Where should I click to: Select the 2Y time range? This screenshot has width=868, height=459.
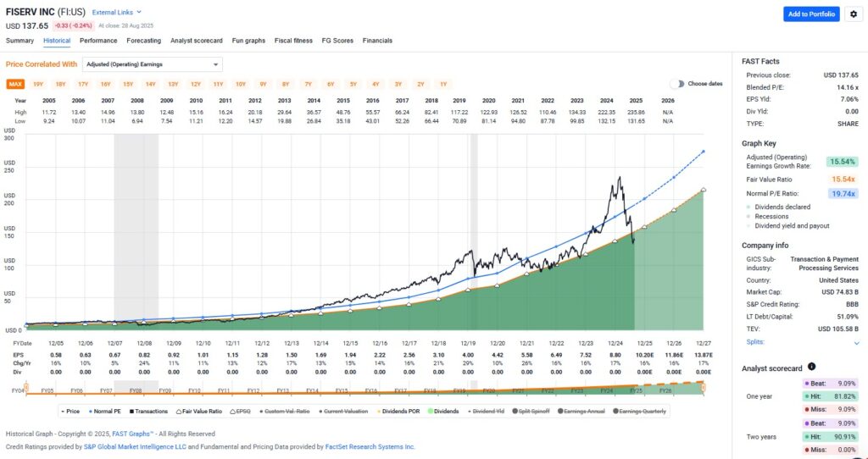click(x=420, y=84)
